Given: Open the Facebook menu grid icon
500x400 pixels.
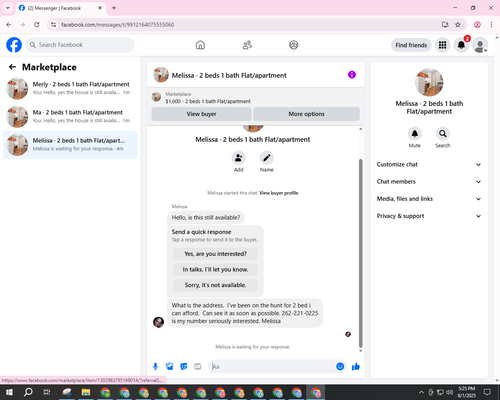Looking at the screenshot, I should [x=442, y=45].
